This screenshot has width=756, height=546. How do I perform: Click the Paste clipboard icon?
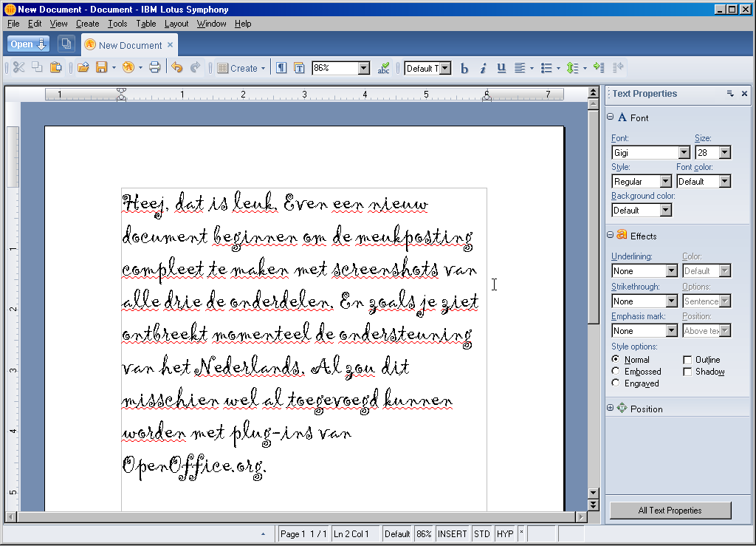[56, 67]
